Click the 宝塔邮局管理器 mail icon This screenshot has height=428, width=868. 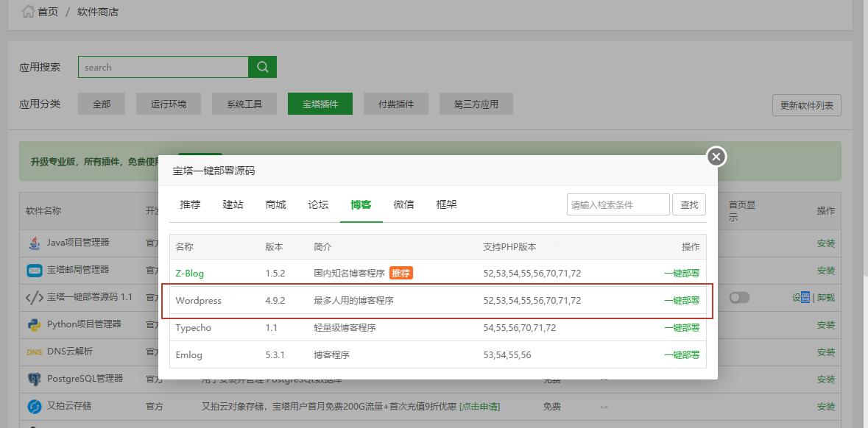click(x=35, y=270)
